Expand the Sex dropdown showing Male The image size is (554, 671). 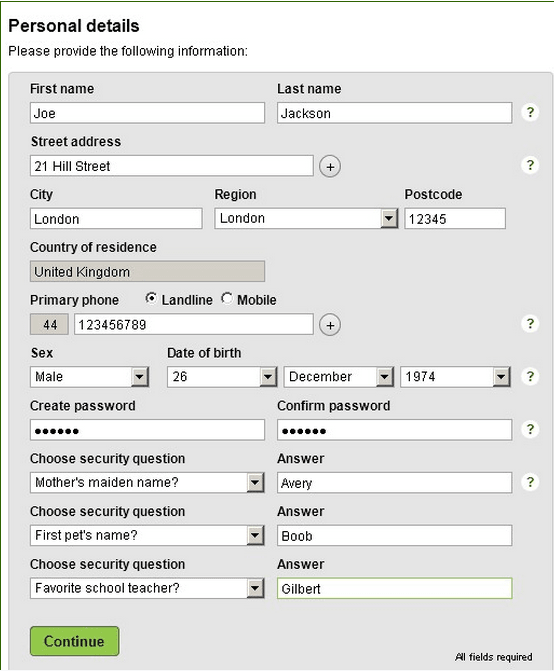[x=89, y=377]
